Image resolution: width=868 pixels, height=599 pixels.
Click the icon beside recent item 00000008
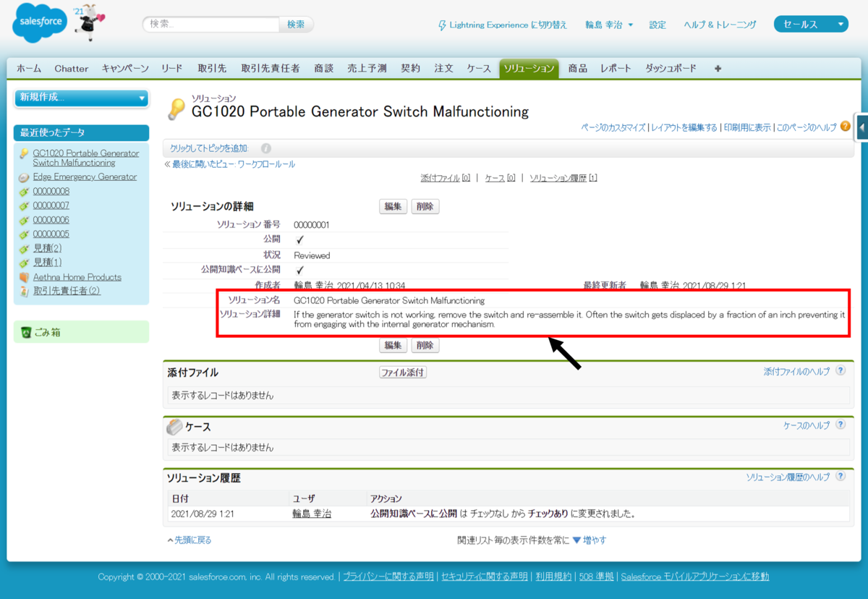tap(24, 192)
